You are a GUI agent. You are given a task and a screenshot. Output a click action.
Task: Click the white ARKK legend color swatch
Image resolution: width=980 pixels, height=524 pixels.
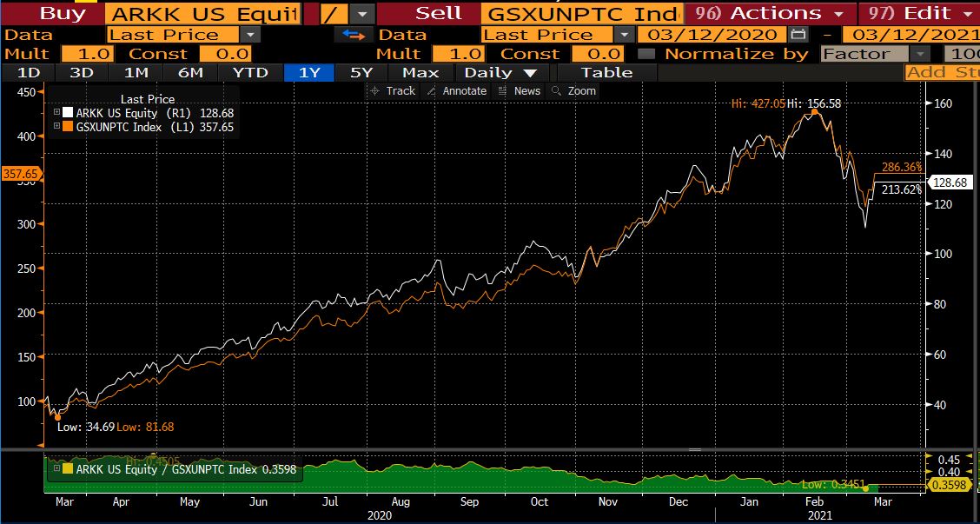[x=68, y=113]
